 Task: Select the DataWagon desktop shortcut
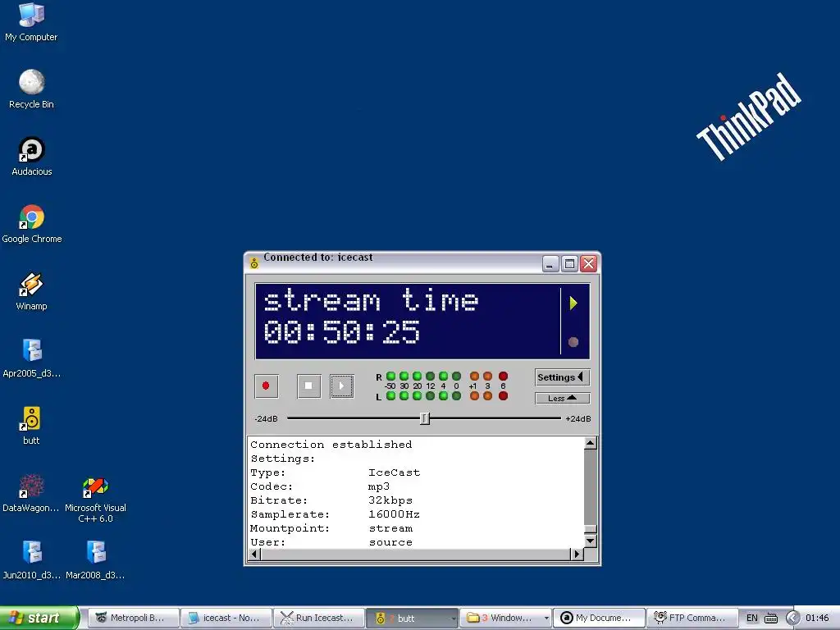(x=31, y=493)
